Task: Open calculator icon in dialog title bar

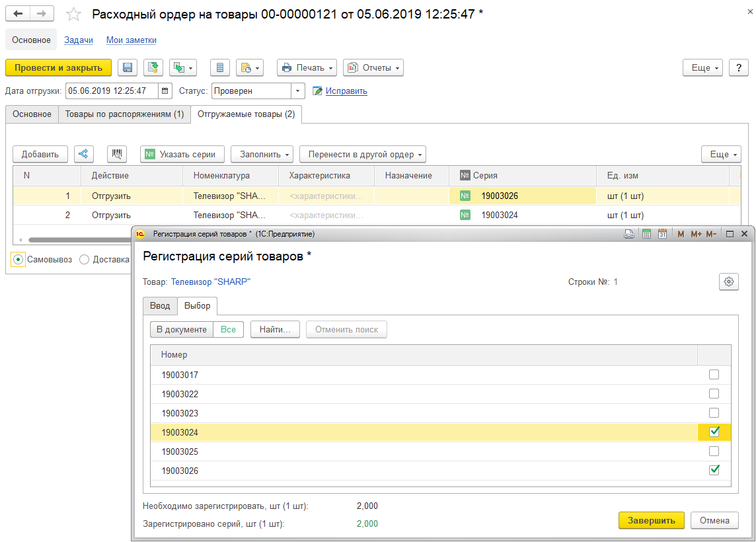Action: (x=646, y=234)
